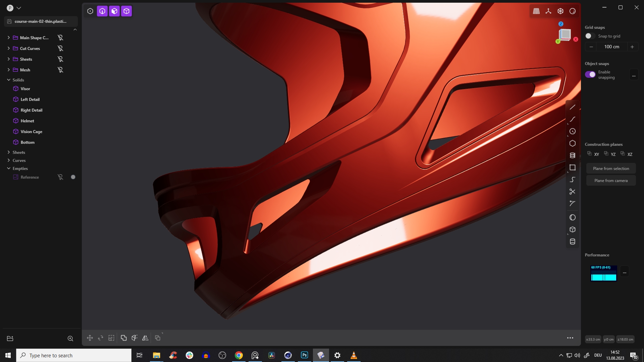
Task: Select the Box solid tool
Action: (x=573, y=229)
